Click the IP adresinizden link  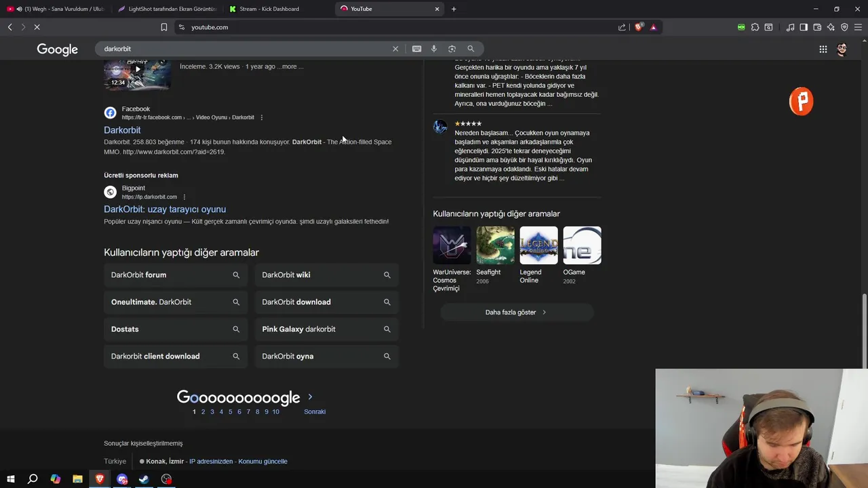coord(211,462)
